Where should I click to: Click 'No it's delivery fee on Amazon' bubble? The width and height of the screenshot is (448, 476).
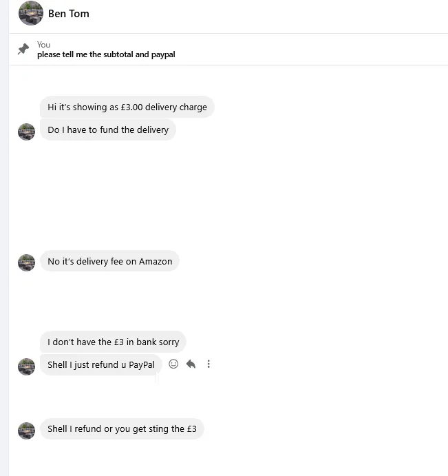tap(109, 261)
